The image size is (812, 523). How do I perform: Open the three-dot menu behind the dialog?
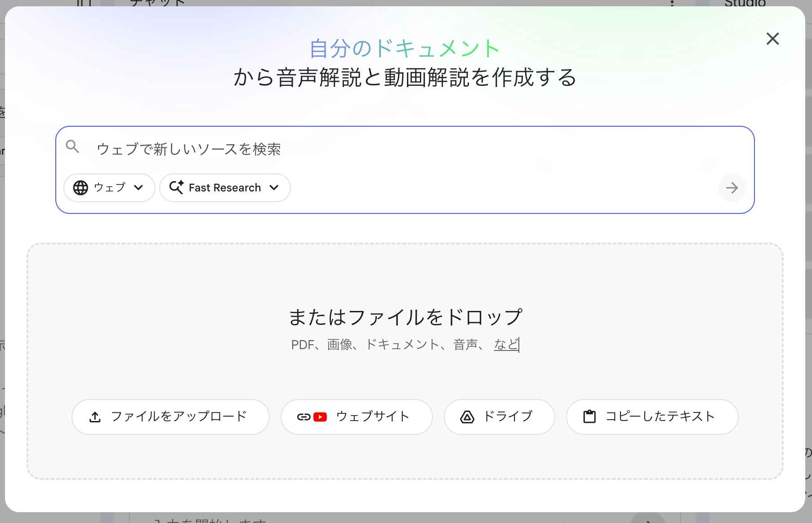point(672,3)
